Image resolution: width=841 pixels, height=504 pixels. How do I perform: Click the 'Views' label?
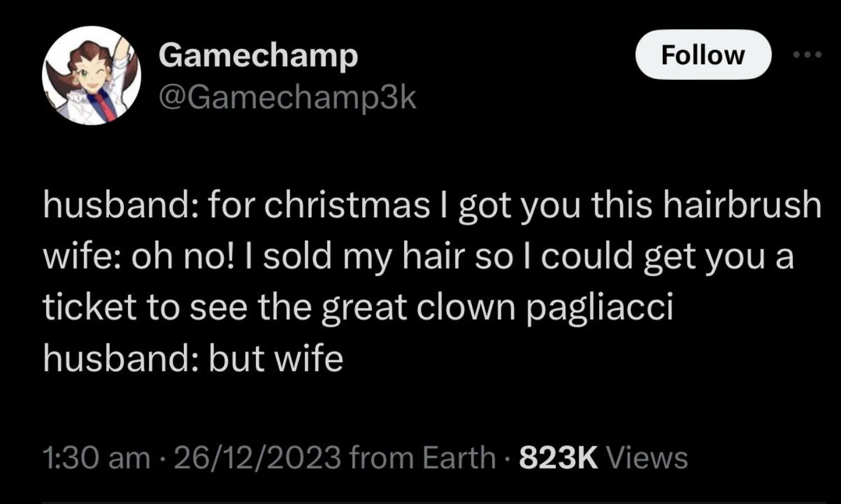point(648,458)
